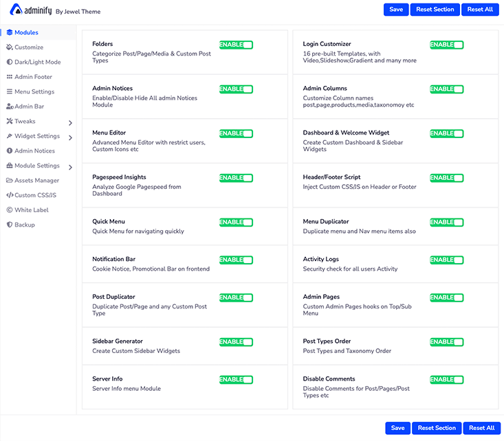Click the Backup shield icon

coord(9,225)
